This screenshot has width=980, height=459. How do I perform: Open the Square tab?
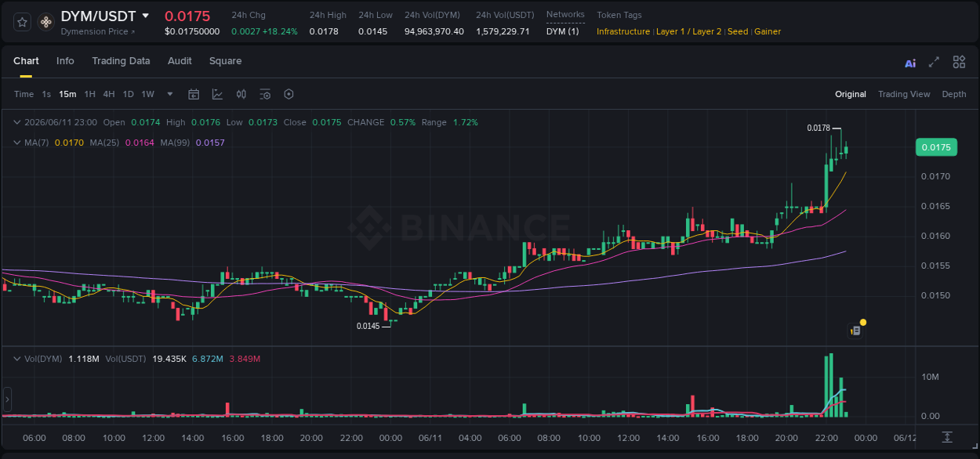point(225,61)
